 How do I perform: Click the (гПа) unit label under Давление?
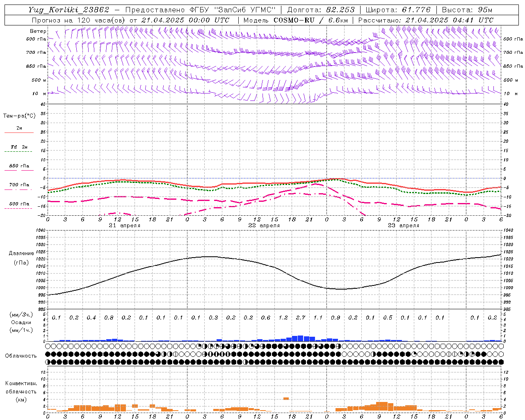(21, 263)
